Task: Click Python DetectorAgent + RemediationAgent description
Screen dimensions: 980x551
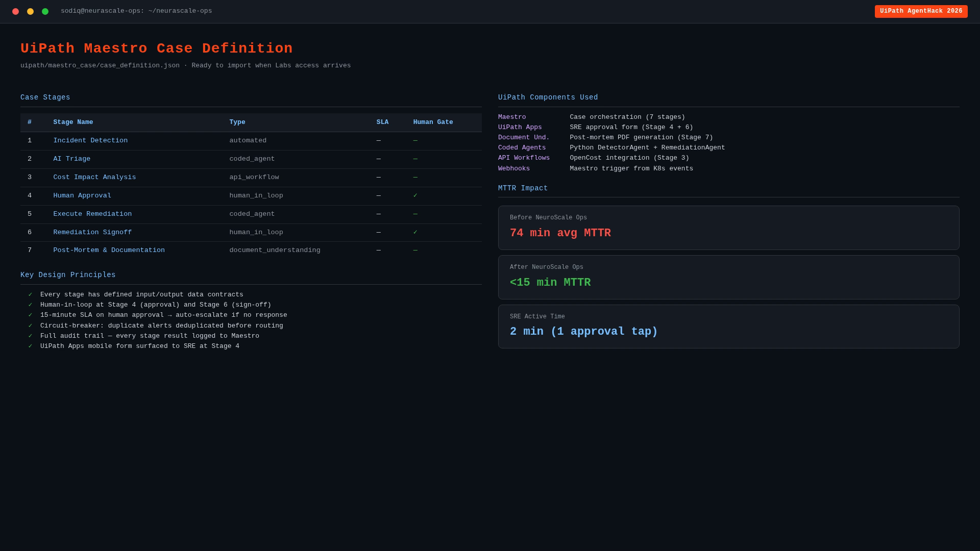Action: pos(647,148)
